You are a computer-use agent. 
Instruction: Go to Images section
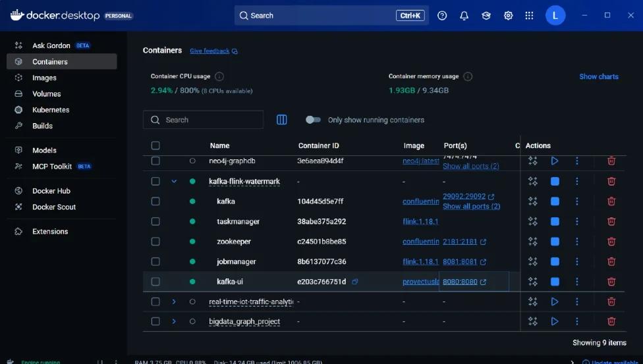coord(61,78)
